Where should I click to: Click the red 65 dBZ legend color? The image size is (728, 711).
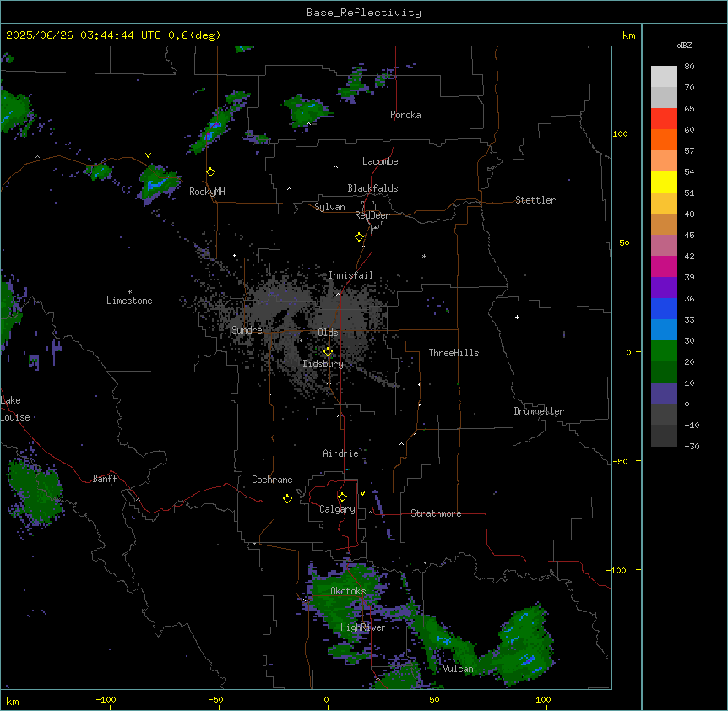(x=664, y=118)
